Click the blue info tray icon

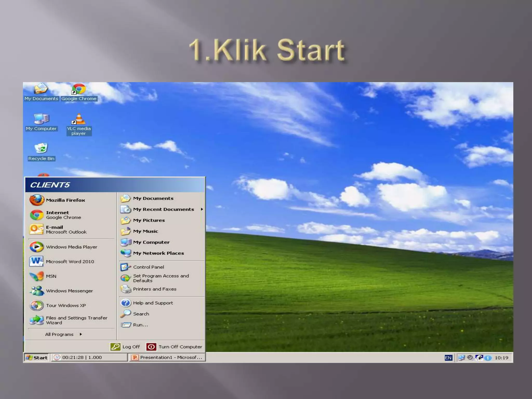(x=488, y=358)
